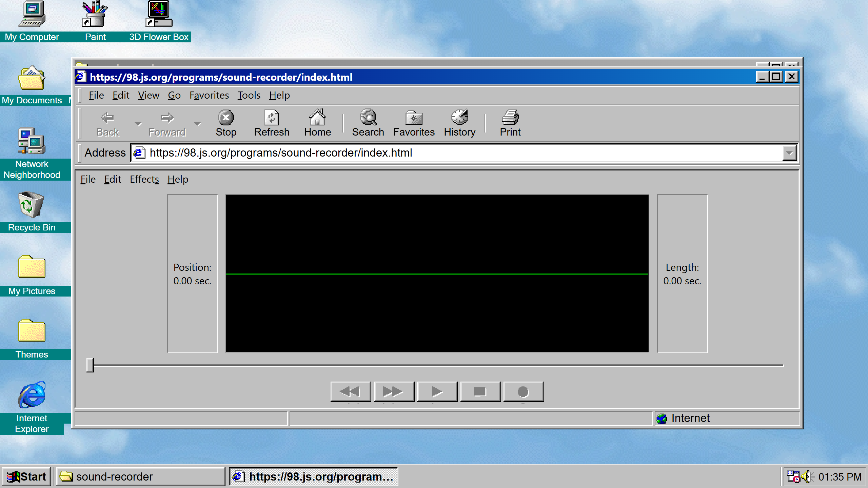Viewport: 868px width, 488px height.
Task: Start playback with the Play button
Action: 437,391
